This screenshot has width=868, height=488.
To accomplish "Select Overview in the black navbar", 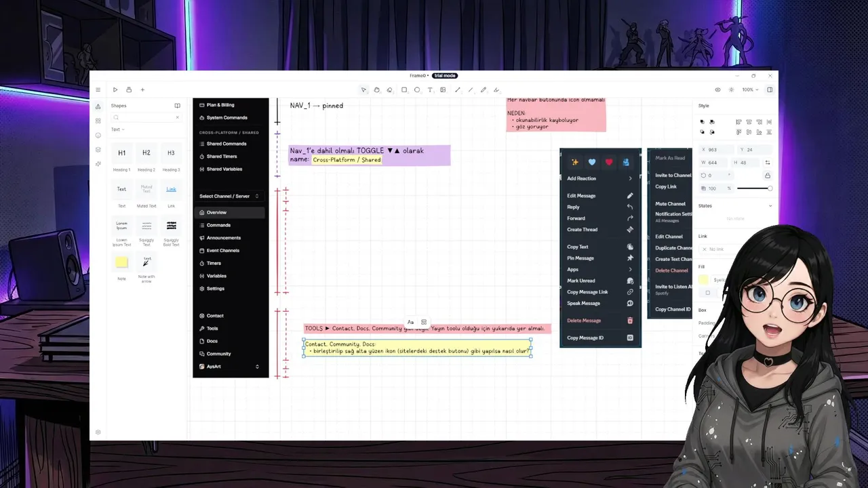I will pyautogui.click(x=229, y=212).
